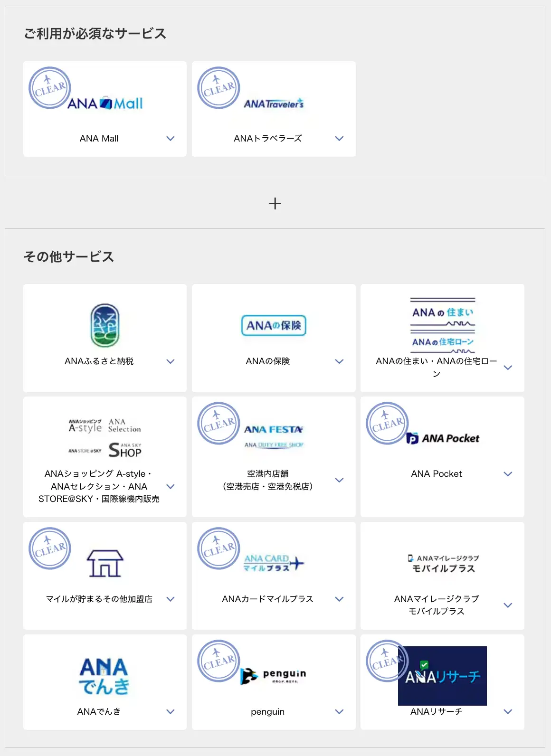Open the ANAの保険 label
Viewport: 551px width, 756px height.
(268, 361)
